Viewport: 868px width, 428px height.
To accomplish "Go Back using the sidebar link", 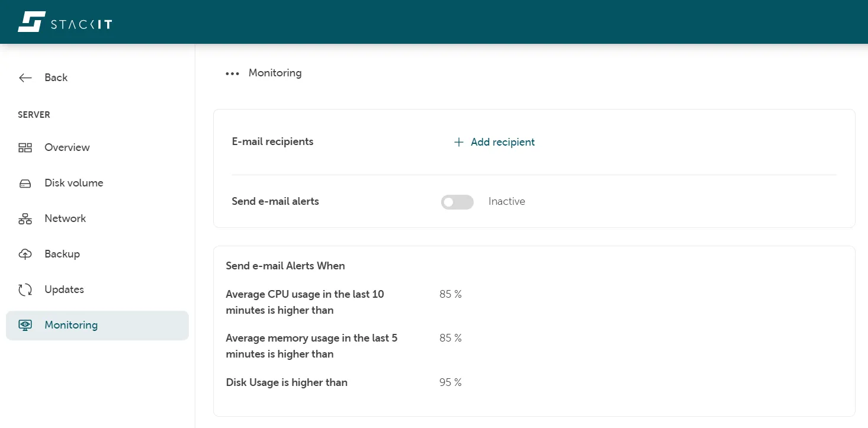I will (56, 77).
